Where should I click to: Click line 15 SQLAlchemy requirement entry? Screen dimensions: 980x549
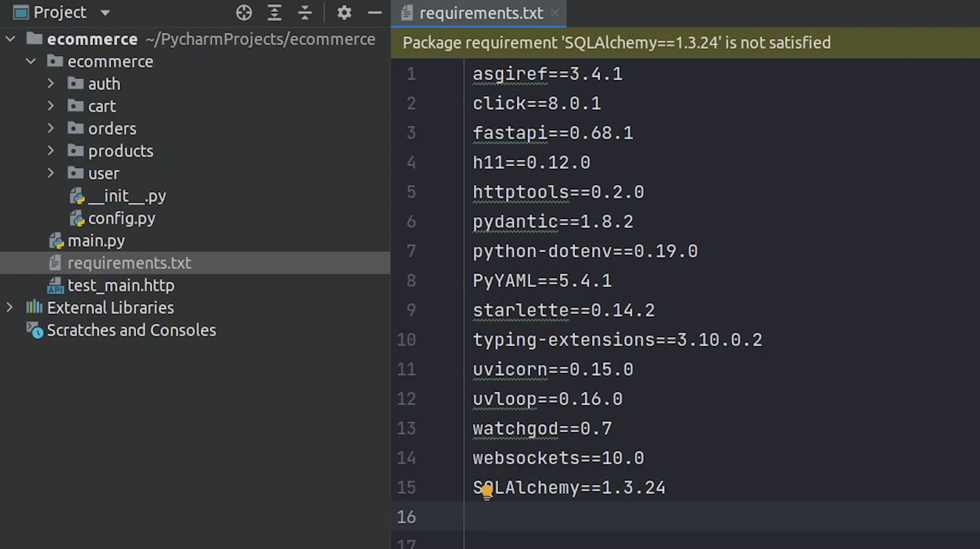click(569, 488)
